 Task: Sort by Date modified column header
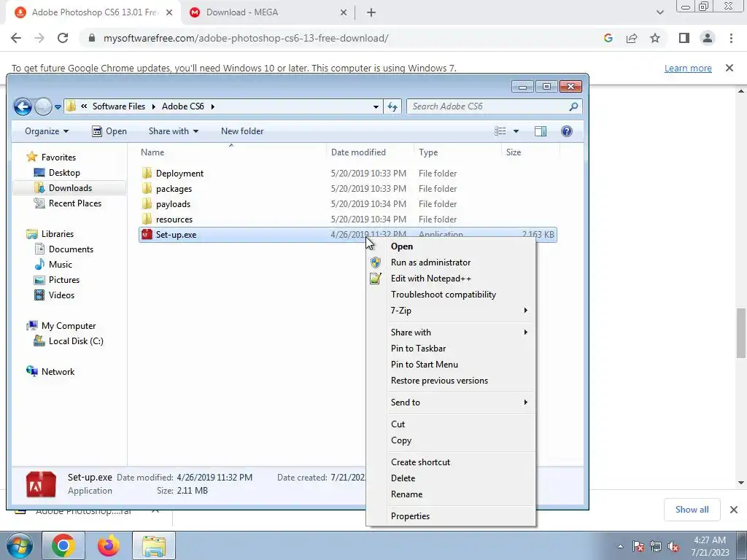(370, 152)
